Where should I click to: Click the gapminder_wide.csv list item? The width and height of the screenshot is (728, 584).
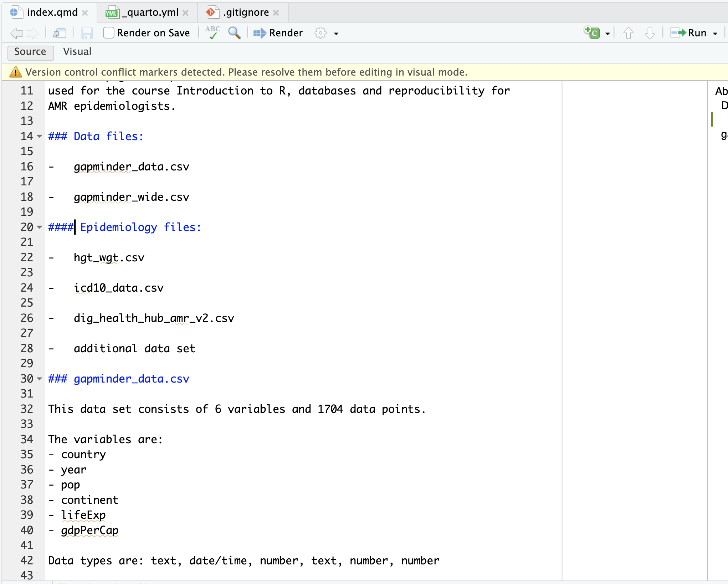131,197
